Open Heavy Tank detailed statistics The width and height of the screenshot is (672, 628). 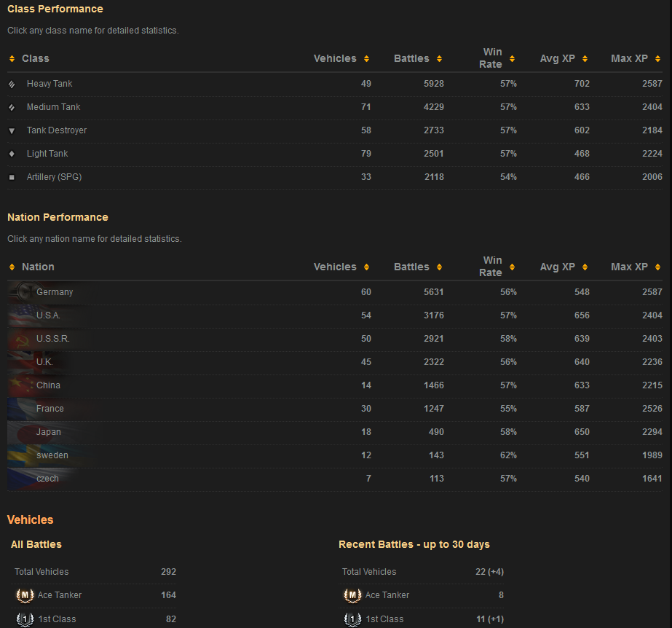click(x=50, y=84)
